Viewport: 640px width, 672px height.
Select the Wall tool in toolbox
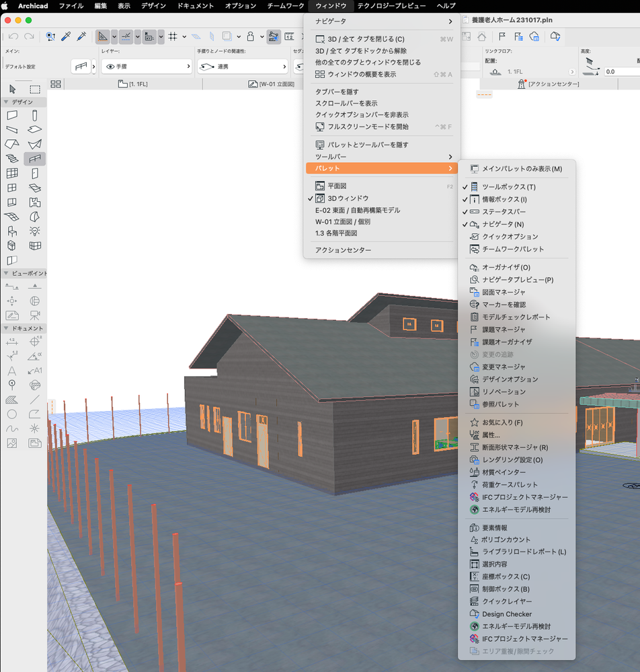click(x=12, y=115)
